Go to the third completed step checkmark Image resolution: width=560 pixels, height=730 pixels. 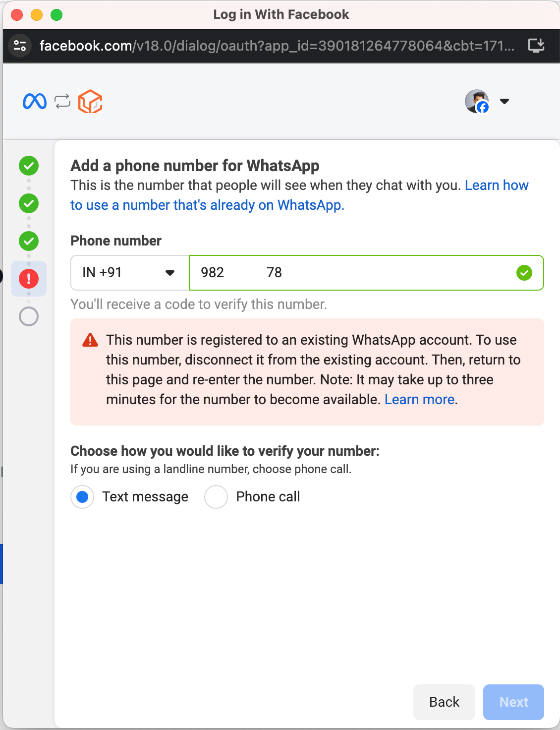(x=29, y=241)
